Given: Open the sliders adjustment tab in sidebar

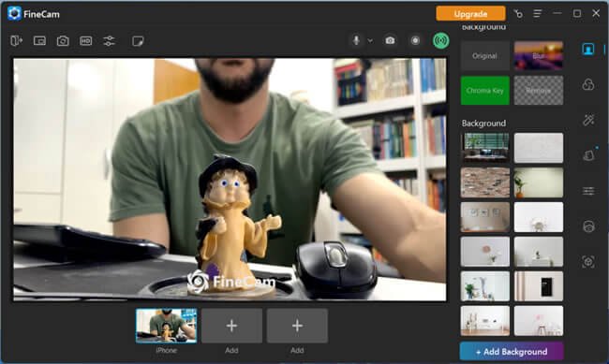Looking at the screenshot, I should pos(588,191).
